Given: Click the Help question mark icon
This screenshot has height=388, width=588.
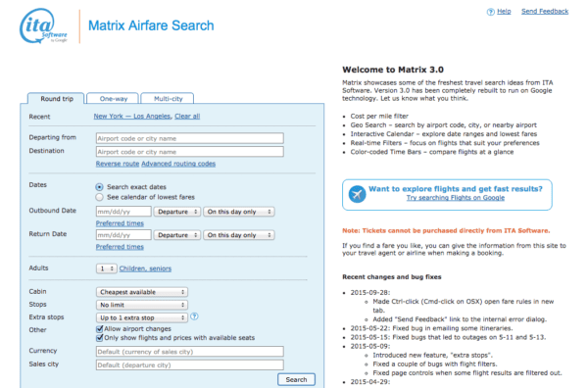Looking at the screenshot, I should point(491,12).
